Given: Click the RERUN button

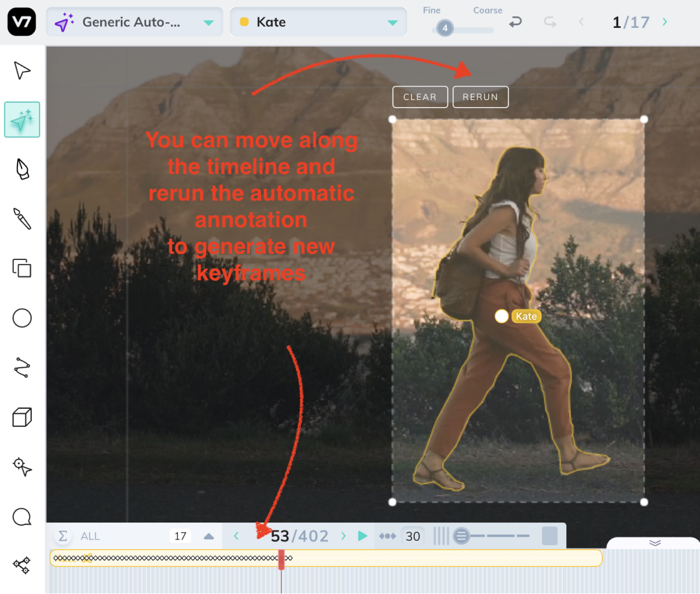Looking at the screenshot, I should coord(481,96).
